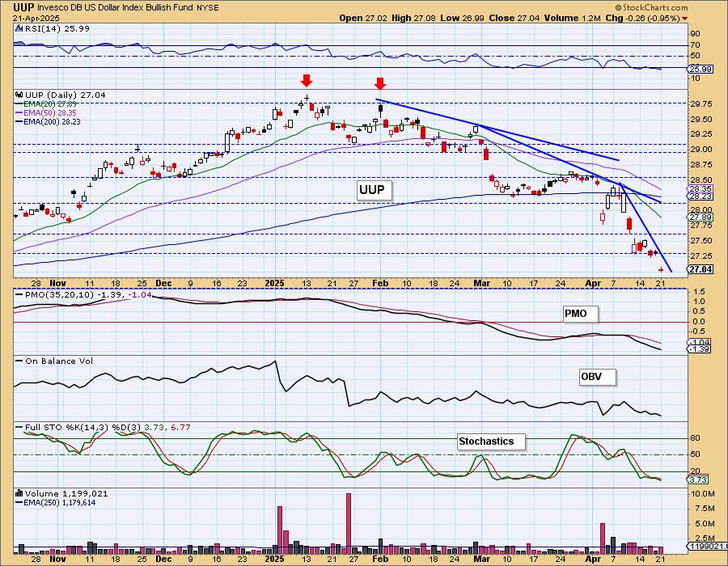Click the date 21-Apr-2025 in header
The image size is (728, 566).
point(36,18)
